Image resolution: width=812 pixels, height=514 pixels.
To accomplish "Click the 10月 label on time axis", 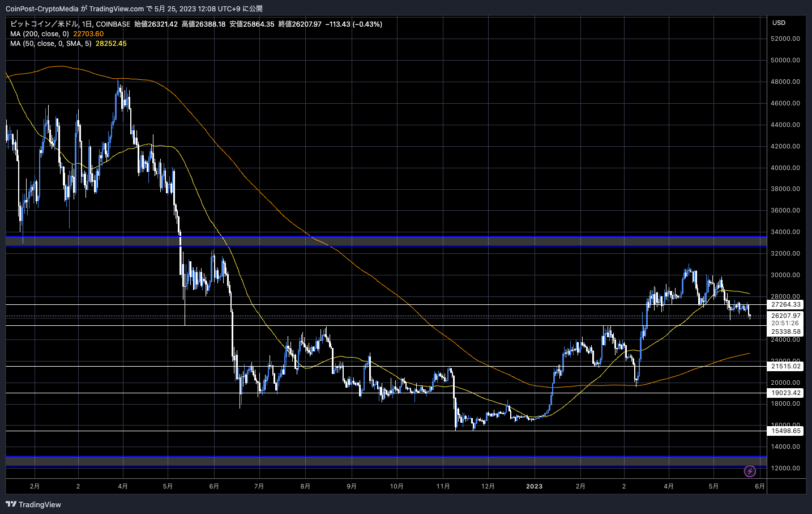I will click(397, 486).
